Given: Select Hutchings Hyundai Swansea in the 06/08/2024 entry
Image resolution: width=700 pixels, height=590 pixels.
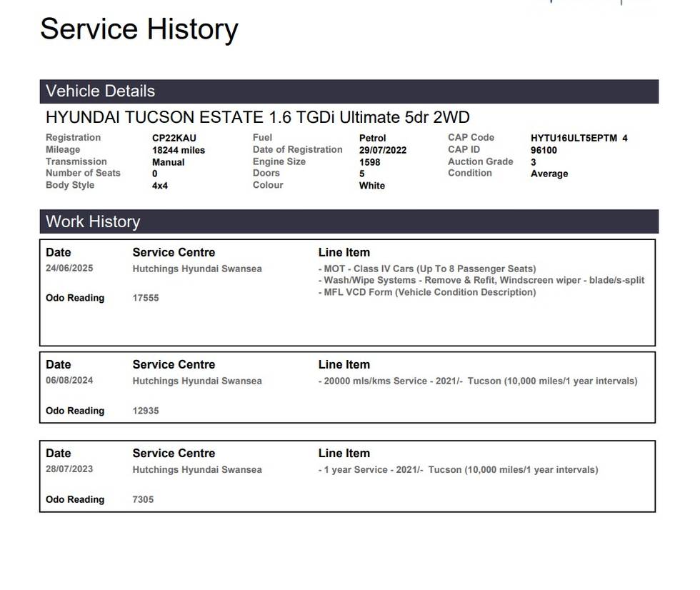Looking at the screenshot, I should coord(197,381).
